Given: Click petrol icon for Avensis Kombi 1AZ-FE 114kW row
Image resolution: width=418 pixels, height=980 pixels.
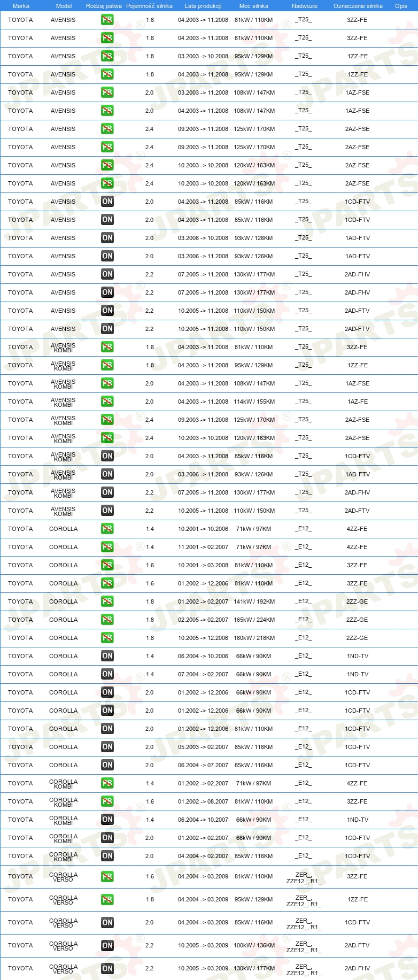Looking at the screenshot, I should pos(107,402).
